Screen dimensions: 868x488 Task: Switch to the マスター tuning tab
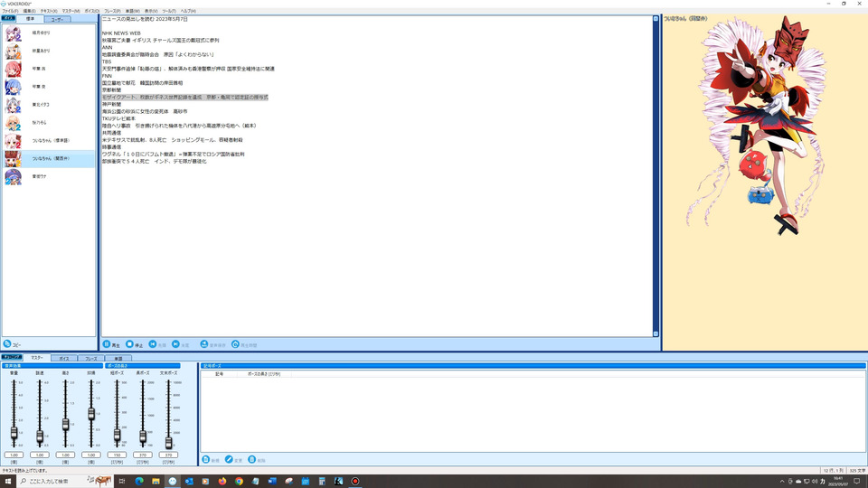coord(36,358)
